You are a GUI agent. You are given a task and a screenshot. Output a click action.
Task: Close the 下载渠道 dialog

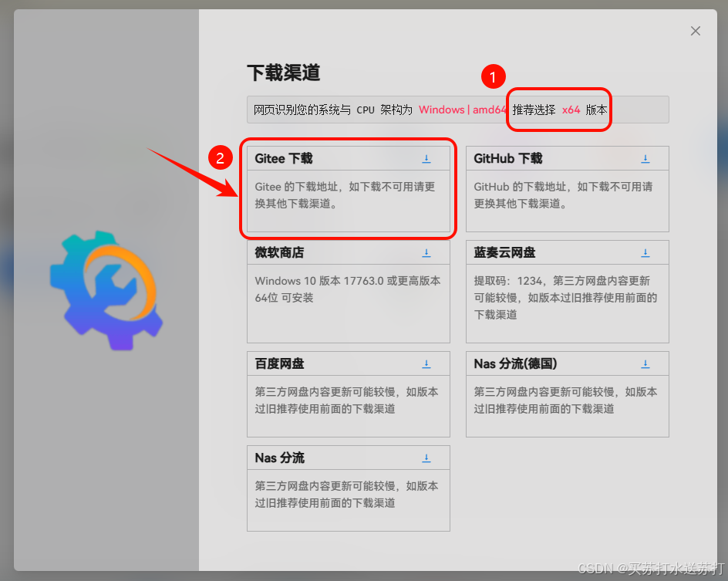point(695,31)
